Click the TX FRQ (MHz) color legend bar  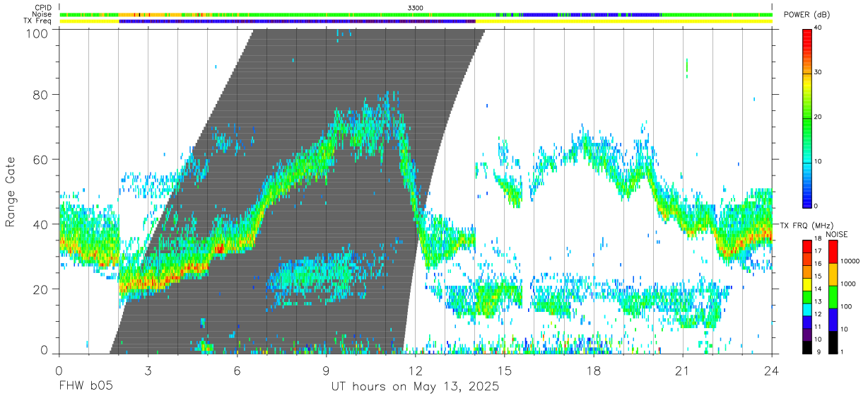tap(808, 297)
